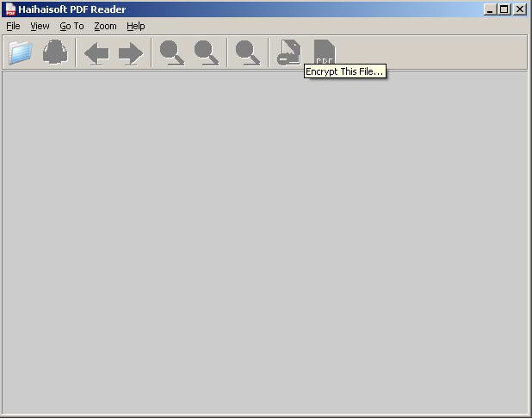The width and height of the screenshot is (532, 419).
Task: Open the Go To menu
Action: click(x=71, y=26)
